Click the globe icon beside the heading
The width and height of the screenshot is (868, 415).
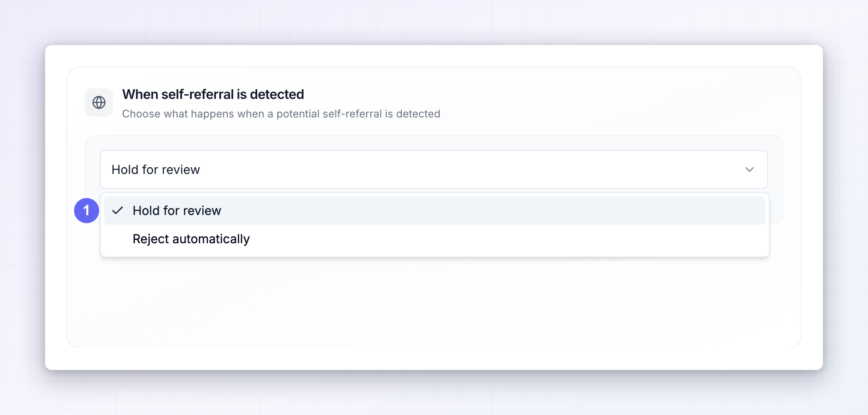tap(99, 102)
